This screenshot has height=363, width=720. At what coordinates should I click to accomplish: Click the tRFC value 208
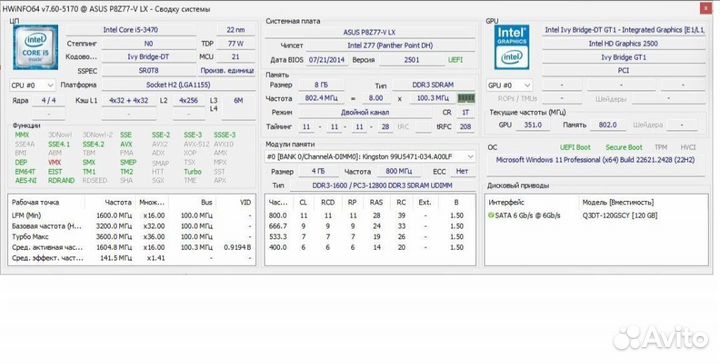pos(466,127)
